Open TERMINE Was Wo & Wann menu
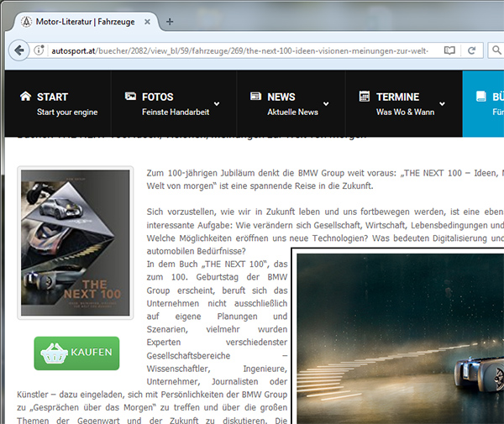 (x=404, y=104)
